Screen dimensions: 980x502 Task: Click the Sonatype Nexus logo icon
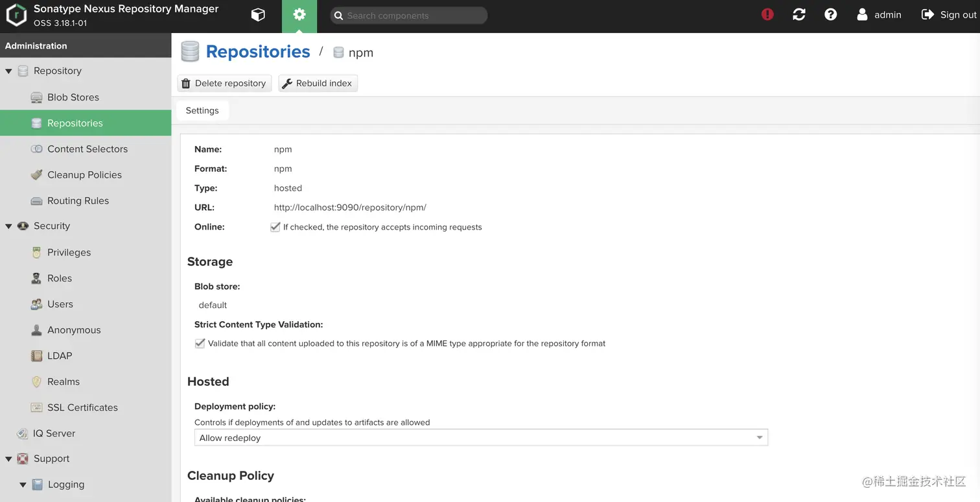click(x=16, y=16)
